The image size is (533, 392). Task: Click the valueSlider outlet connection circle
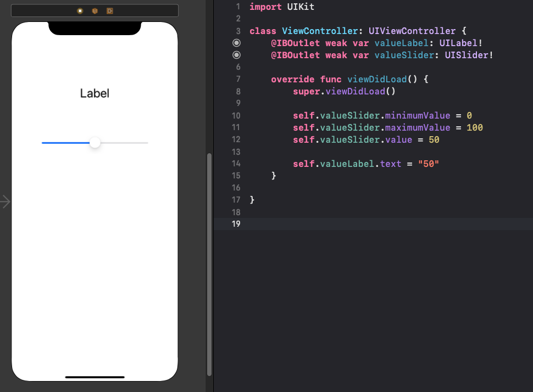237,55
